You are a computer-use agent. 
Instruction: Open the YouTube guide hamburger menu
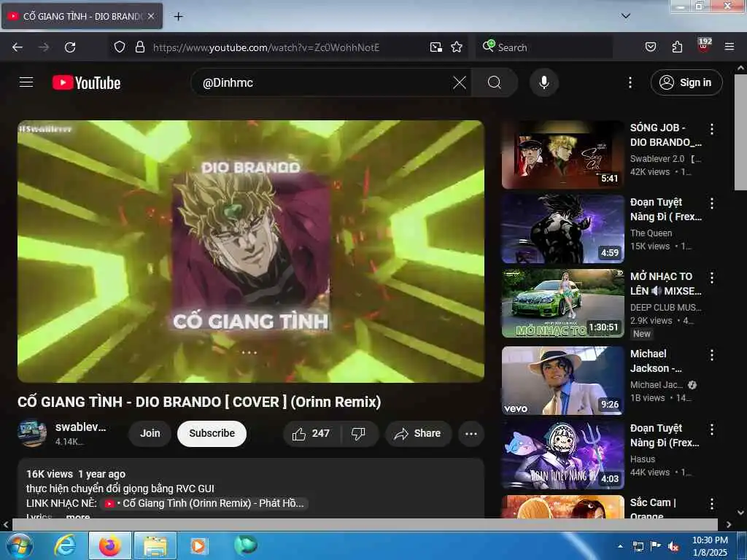pos(26,82)
